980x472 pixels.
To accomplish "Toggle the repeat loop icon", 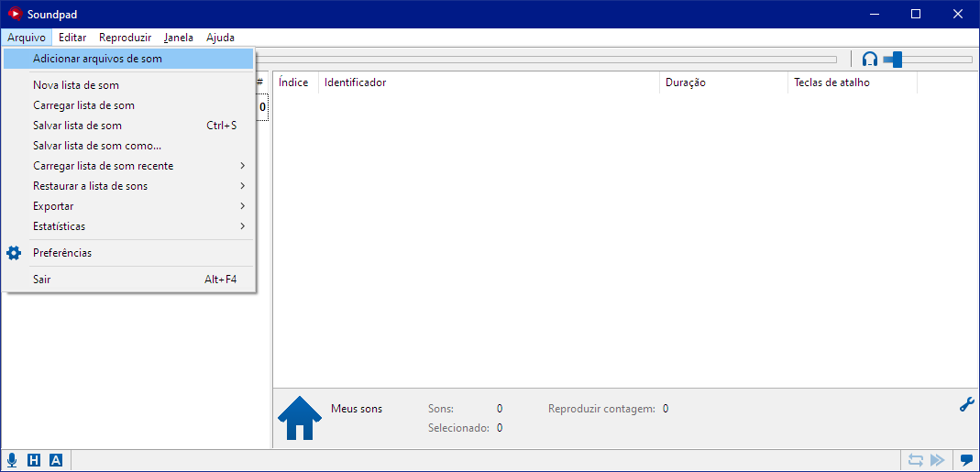I will click(x=915, y=460).
